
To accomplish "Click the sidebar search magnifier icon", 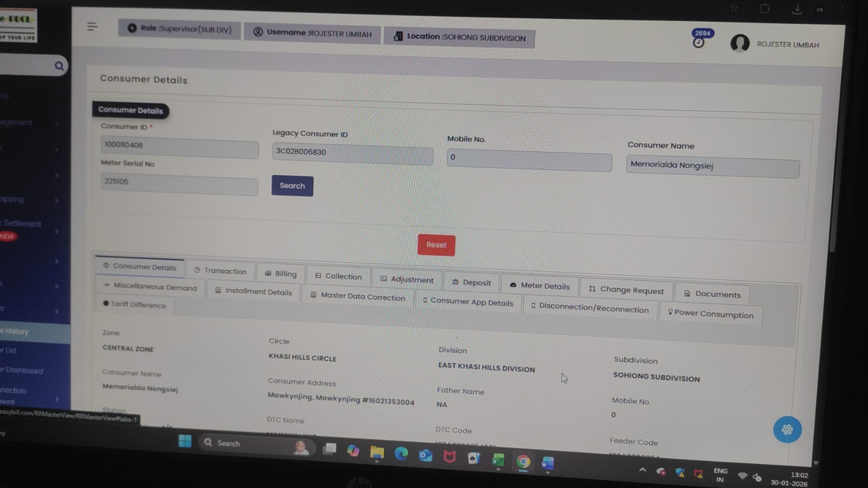I will (59, 66).
